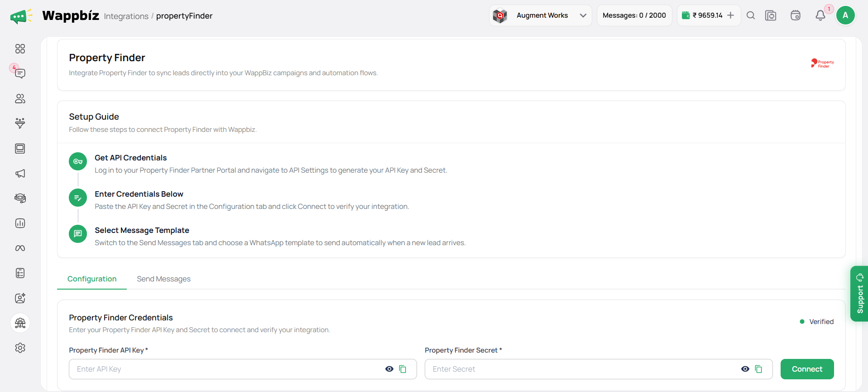Image resolution: width=868 pixels, height=392 pixels.
Task: Click the Verified status label
Action: click(x=821, y=322)
